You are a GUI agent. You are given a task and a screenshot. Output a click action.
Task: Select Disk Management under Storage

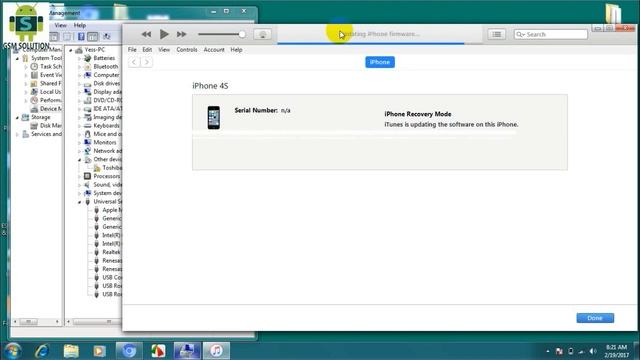click(47, 126)
